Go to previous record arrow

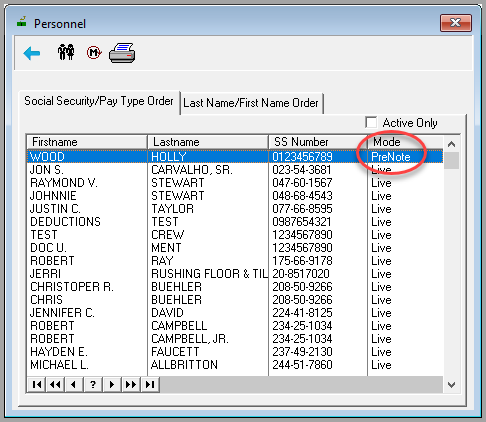coord(74,384)
